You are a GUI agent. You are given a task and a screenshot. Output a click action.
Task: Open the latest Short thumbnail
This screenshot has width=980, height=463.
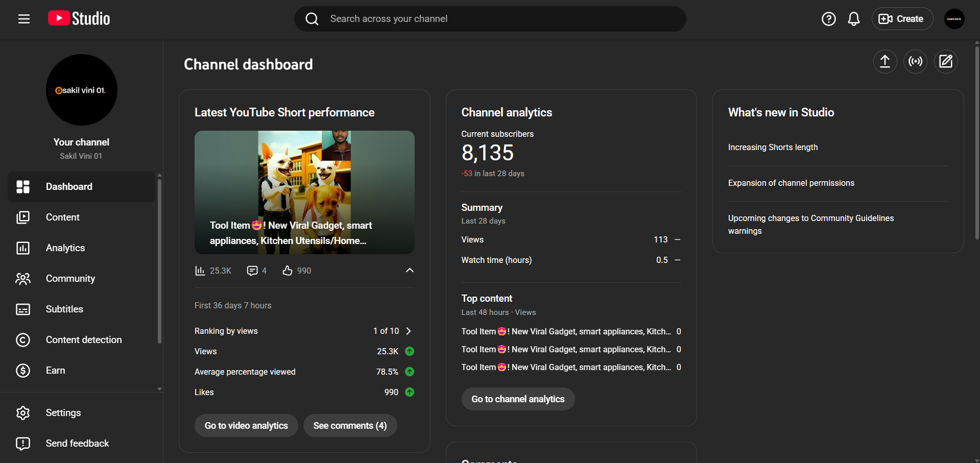pos(304,192)
